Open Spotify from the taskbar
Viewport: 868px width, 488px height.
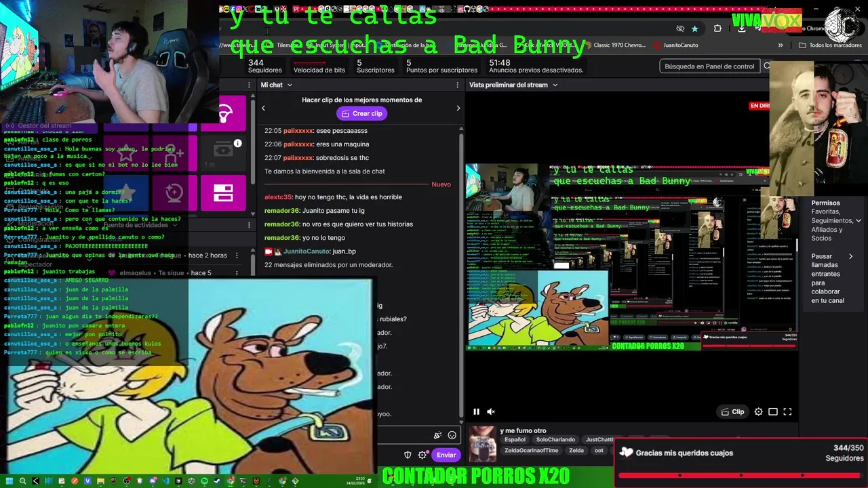click(x=204, y=481)
